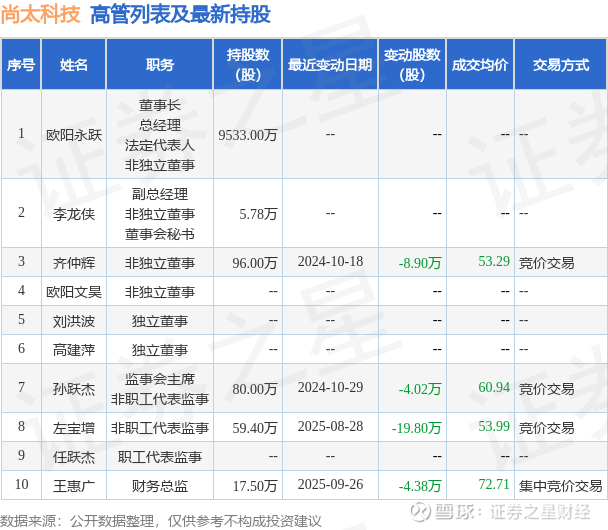Select the name 李龙侠 in row 2
The width and height of the screenshot is (608, 530).
[x=74, y=214]
